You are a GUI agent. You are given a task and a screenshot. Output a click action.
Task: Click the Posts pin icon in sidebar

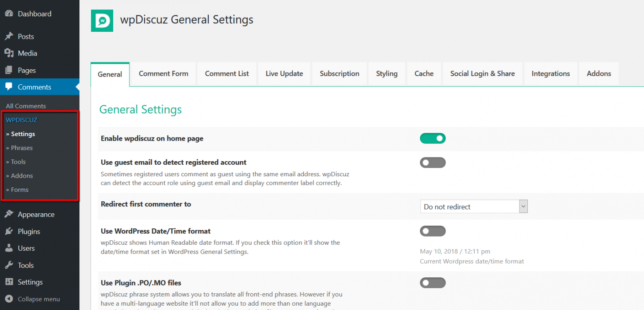[9, 36]
